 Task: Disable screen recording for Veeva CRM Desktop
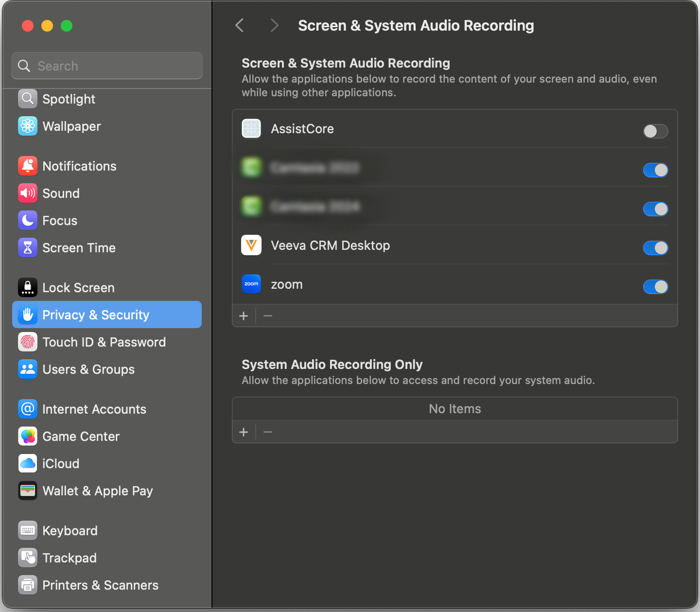point(655,248)
